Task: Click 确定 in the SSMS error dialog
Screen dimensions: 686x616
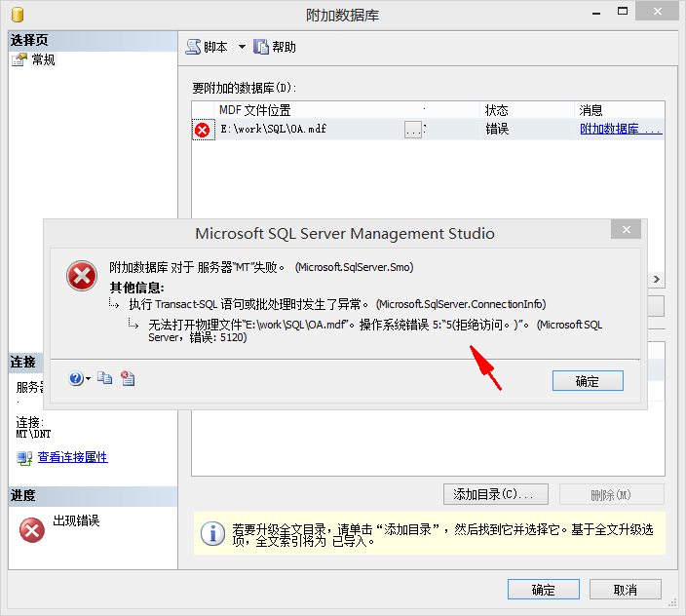Action: (588, 381)
